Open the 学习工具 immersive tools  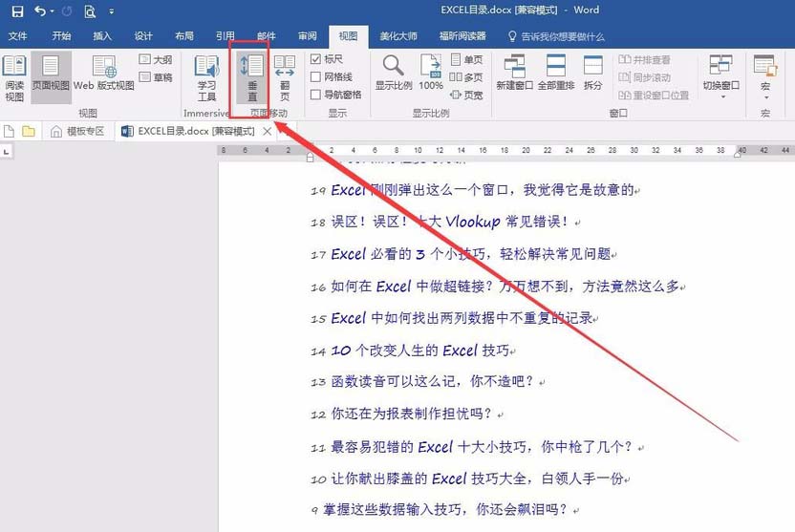pos(206,78)
